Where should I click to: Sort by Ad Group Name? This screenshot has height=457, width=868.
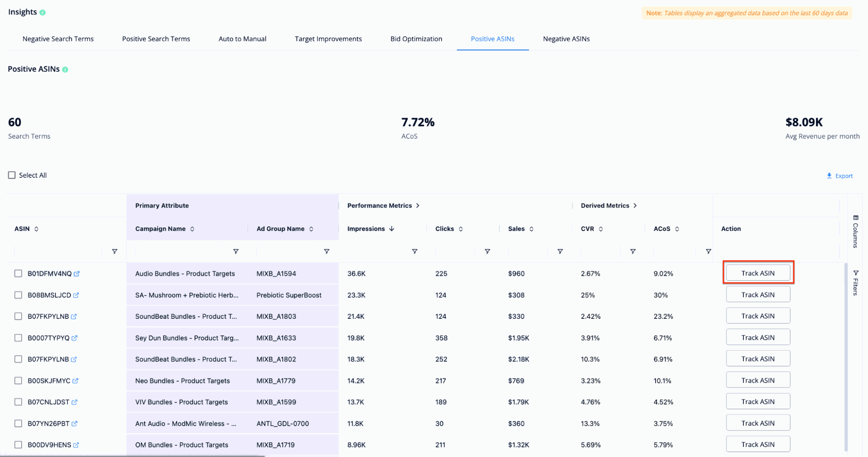[311, 229]
